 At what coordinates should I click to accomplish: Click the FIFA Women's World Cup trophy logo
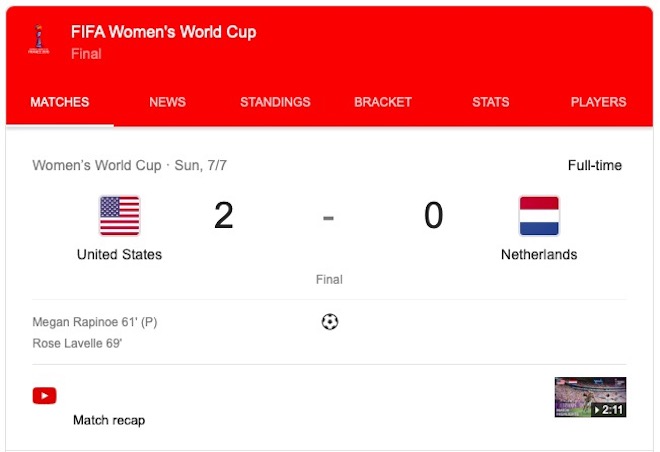click(39, 40)
